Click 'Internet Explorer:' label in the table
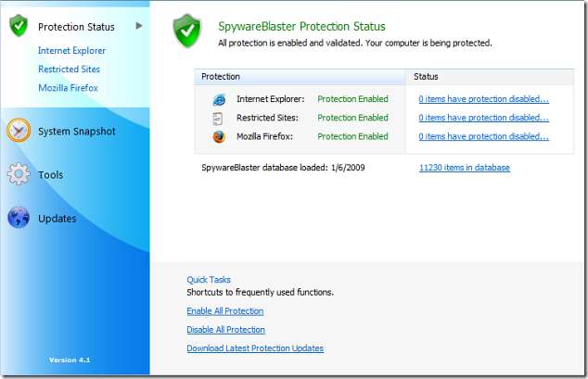 pos(271,99)
